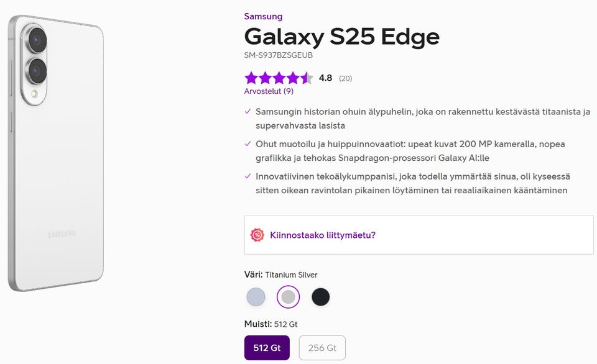Select the 512 Gt memory option

[x=267, y=348]
